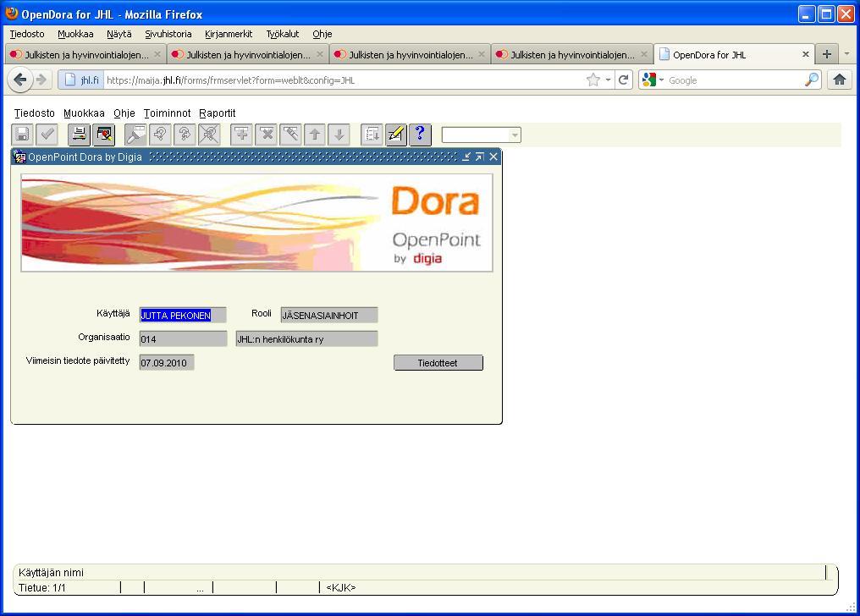The height and width of the screenshot is (616, 860).
Task: Open a new tab with plus button
Action: (x=827, y=54)
